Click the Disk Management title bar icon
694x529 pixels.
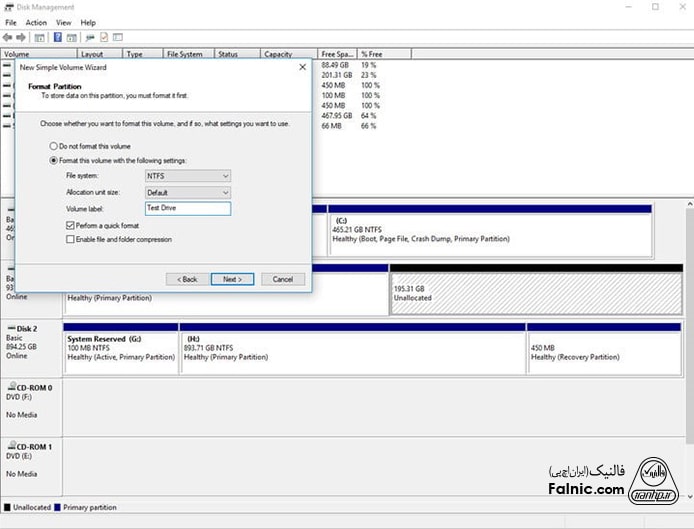pyautogui.click(x=9, y=7)
